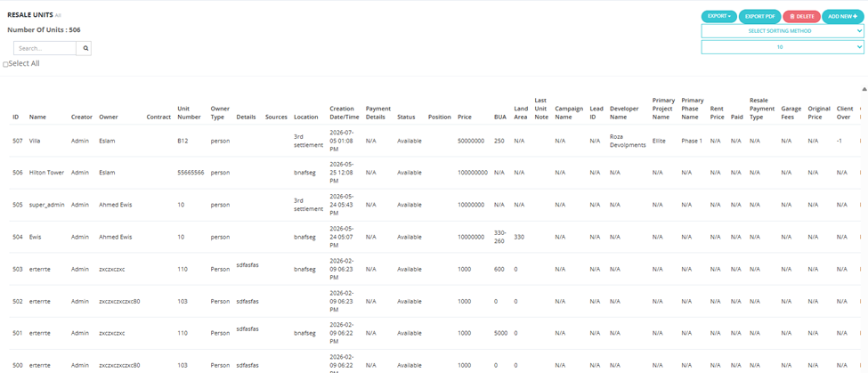Click the Status column header
This screenshot has height=373, width=868.
(406, 118)
